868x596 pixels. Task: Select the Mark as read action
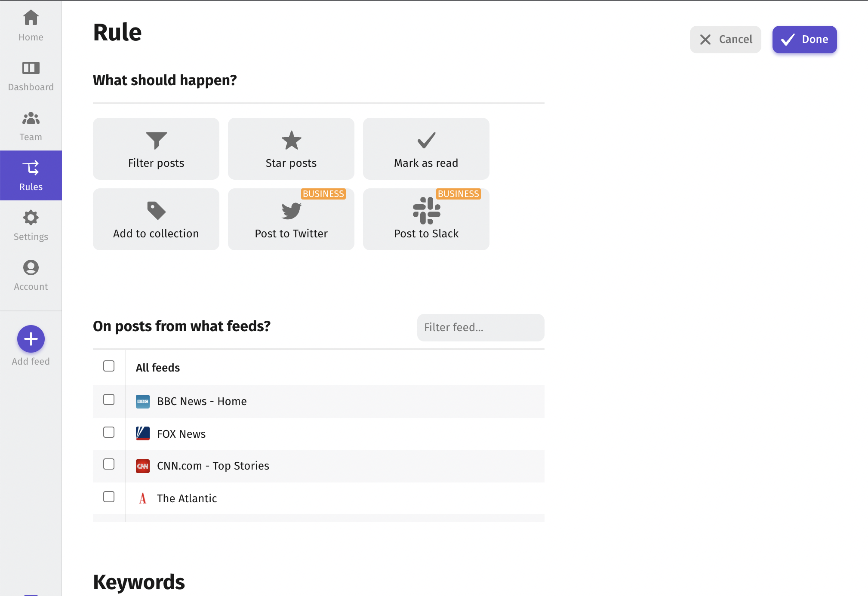tap(426, 148)
